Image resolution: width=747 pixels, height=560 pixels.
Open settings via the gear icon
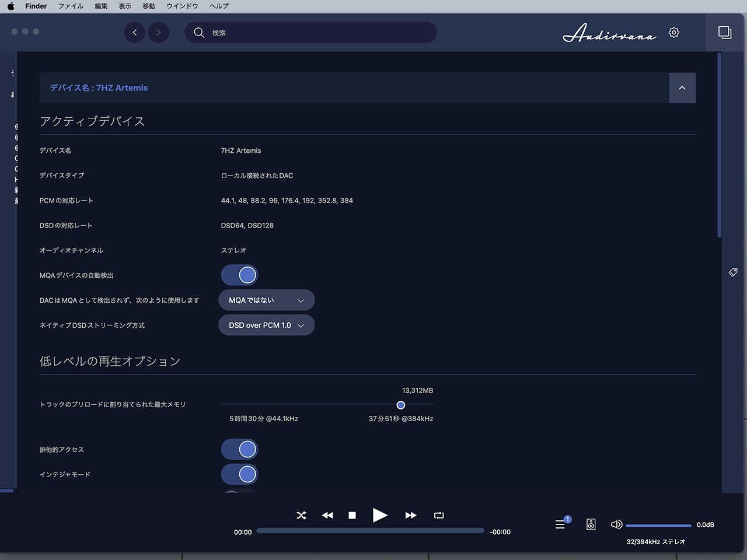click(x=674, y=33)
